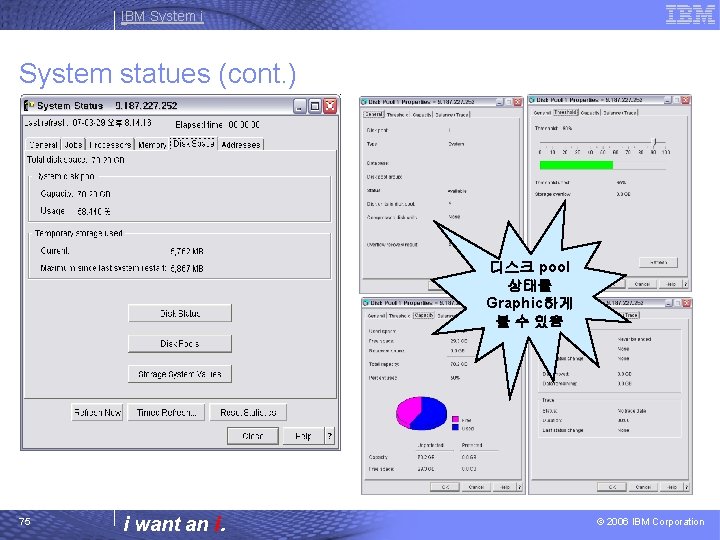Click the Disk Status button

[x=180, y=313]
